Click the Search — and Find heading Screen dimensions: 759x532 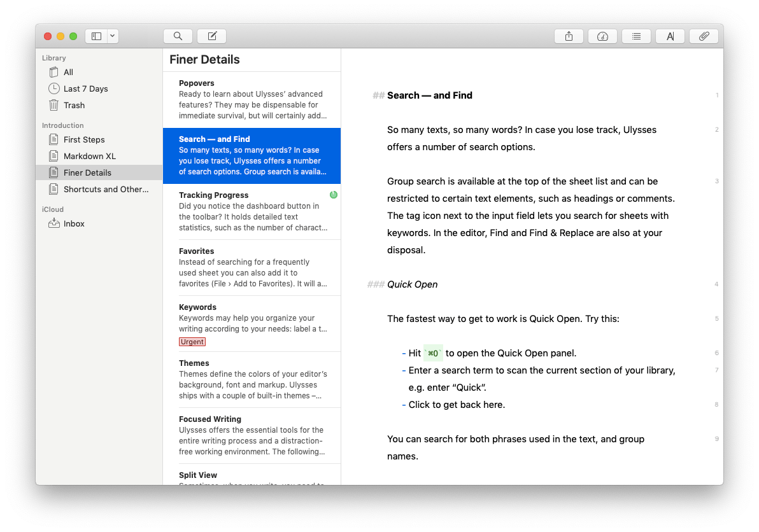[429, 95]
